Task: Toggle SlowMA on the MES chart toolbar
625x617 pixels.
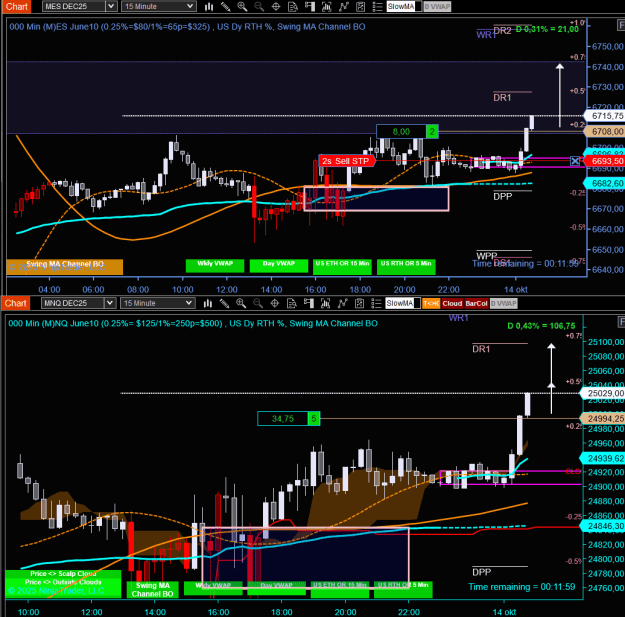Action: tap(404, 6)
